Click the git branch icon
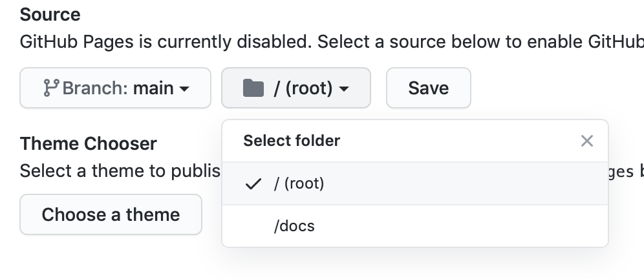The height and width of the screenshot is (279, 644). [x=51, y=88]
